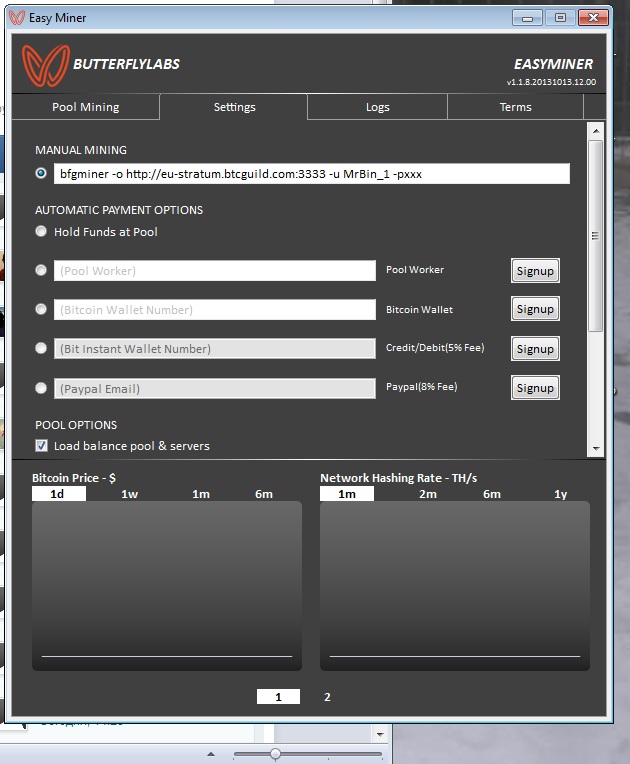Switch to the Terms tab
This screenshot has height=764, width=630.
coord(515,107)
